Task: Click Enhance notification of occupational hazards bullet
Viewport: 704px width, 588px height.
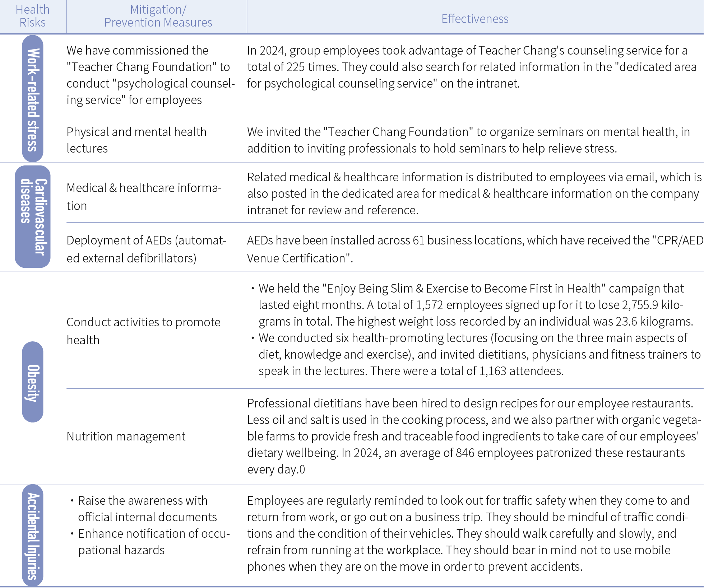Action: click(x=154, y=542)
